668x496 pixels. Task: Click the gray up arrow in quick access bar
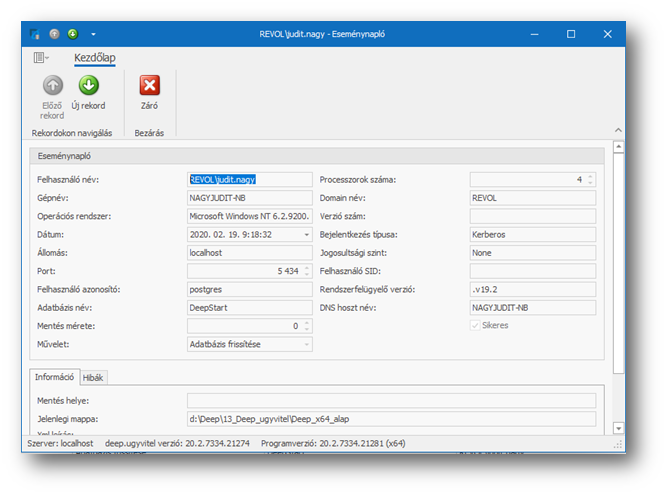click(x=55, y=34)
